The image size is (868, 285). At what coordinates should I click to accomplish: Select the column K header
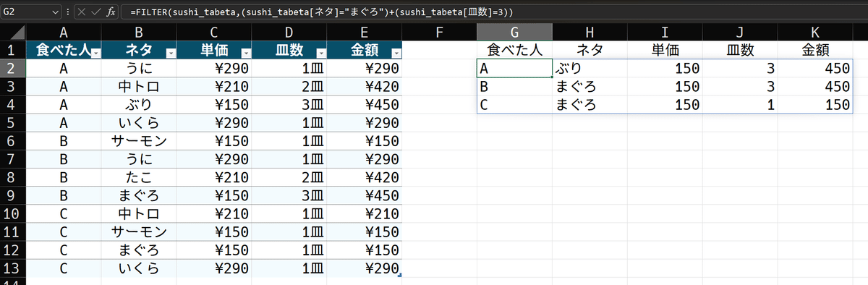pyautogui.click(x=815, y=32)
